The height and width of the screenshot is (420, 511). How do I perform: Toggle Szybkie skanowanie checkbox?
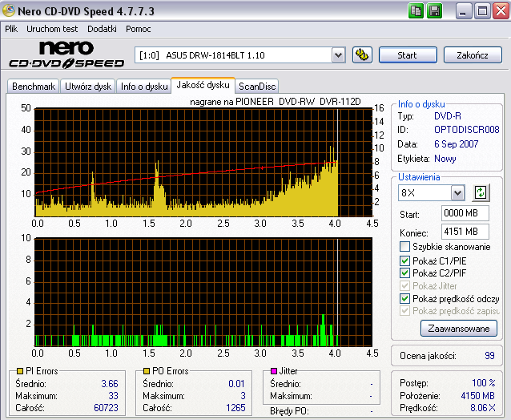coord(404,247)
